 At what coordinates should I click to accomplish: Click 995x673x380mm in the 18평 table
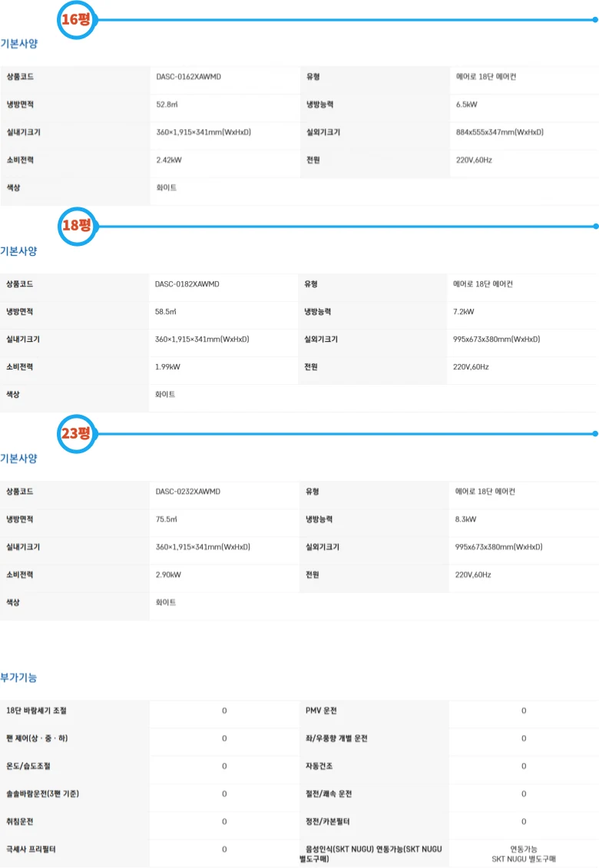497,340
